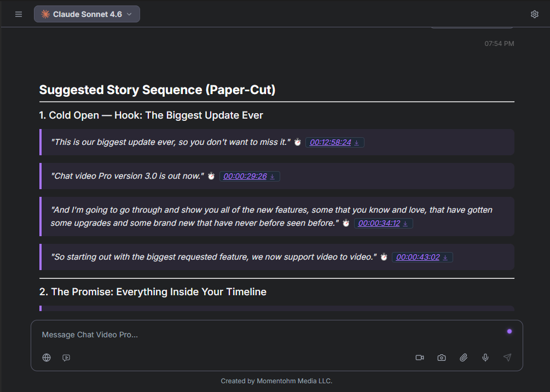This screenshot has height=392, width=550.
Task: Jump to timecode 00:00:29:26
Action: tap(245, 176)
